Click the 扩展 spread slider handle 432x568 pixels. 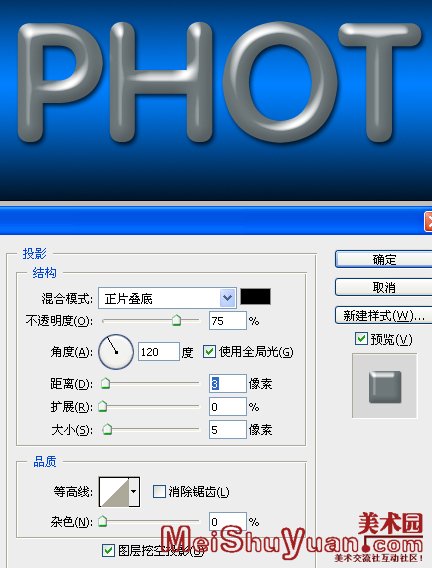(103, 406)
